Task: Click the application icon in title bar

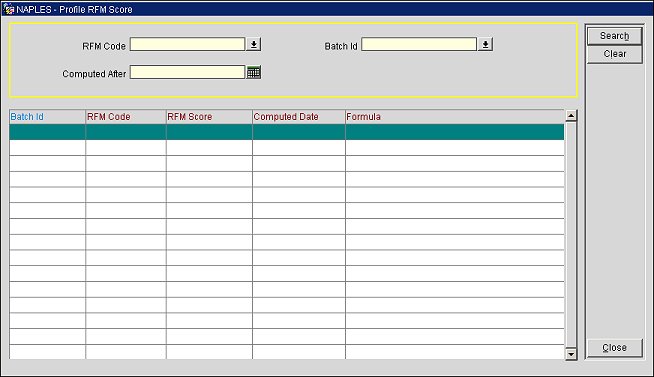Action: tap(8, 9)
